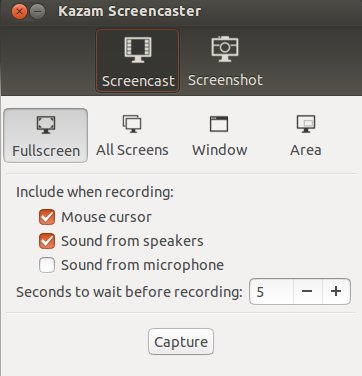Viewport: 362px width, 376px height.
Task: Click the "Sound from microphone" text label
Action: coord(142,265)
